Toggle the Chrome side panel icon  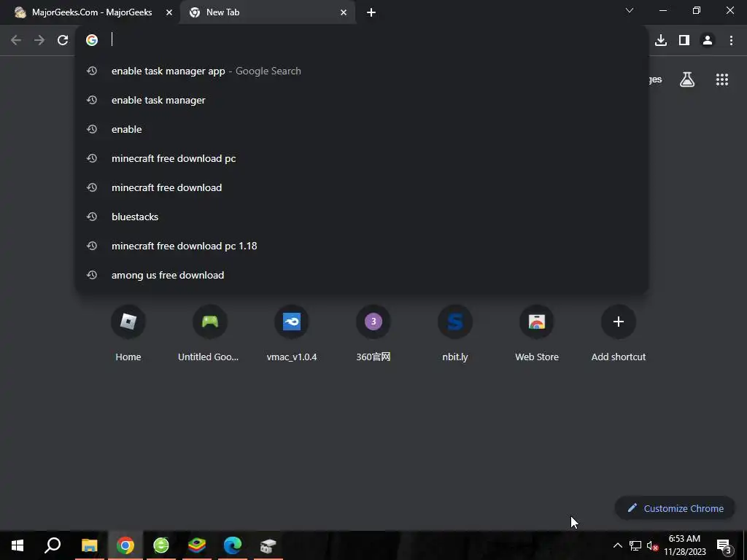coord(684,41)
